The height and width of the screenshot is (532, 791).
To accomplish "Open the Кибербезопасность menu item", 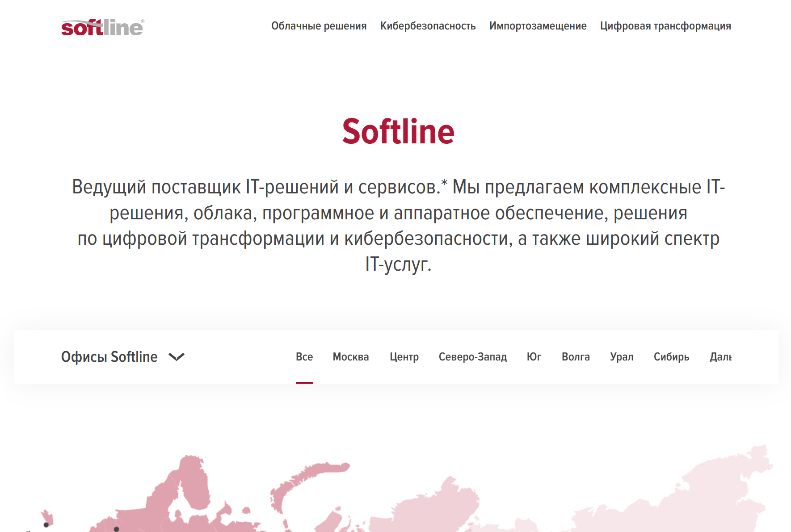I will click(428, 26).
